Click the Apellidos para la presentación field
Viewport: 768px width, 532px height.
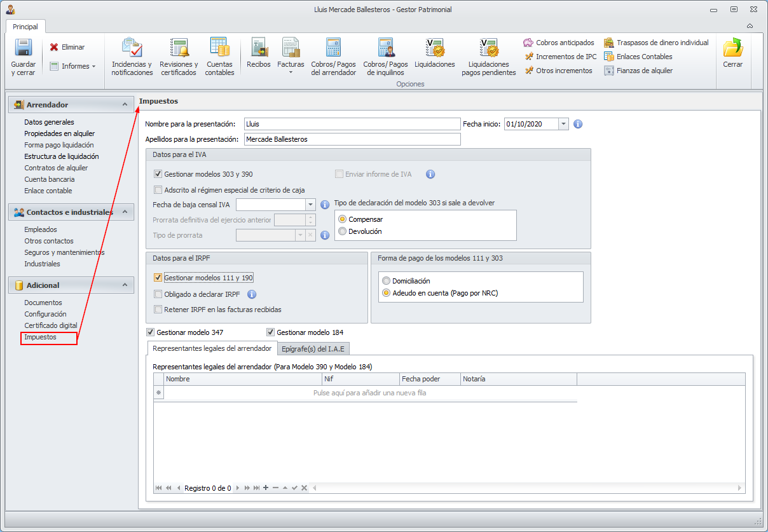point(352,139)
